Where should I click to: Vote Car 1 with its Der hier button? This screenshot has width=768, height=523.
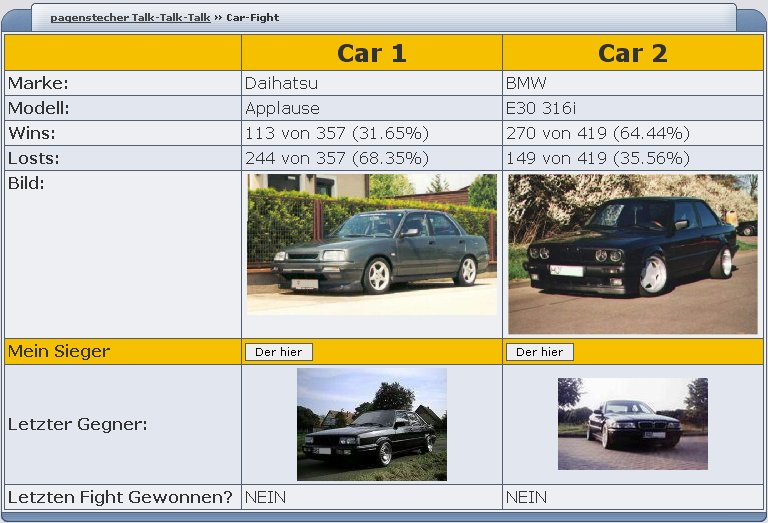coord(279,352)
